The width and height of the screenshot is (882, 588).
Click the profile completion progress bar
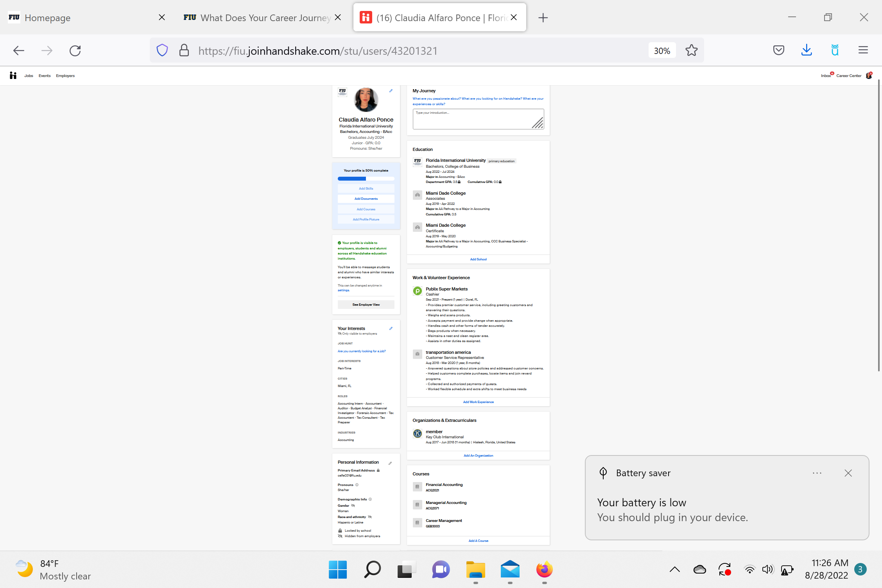click(x=366, y=179)
